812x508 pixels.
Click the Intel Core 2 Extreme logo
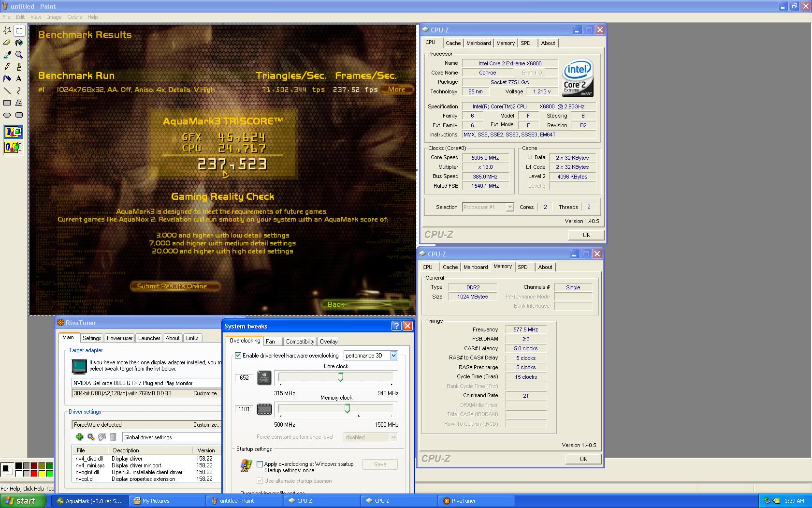(x=578, y=78)
